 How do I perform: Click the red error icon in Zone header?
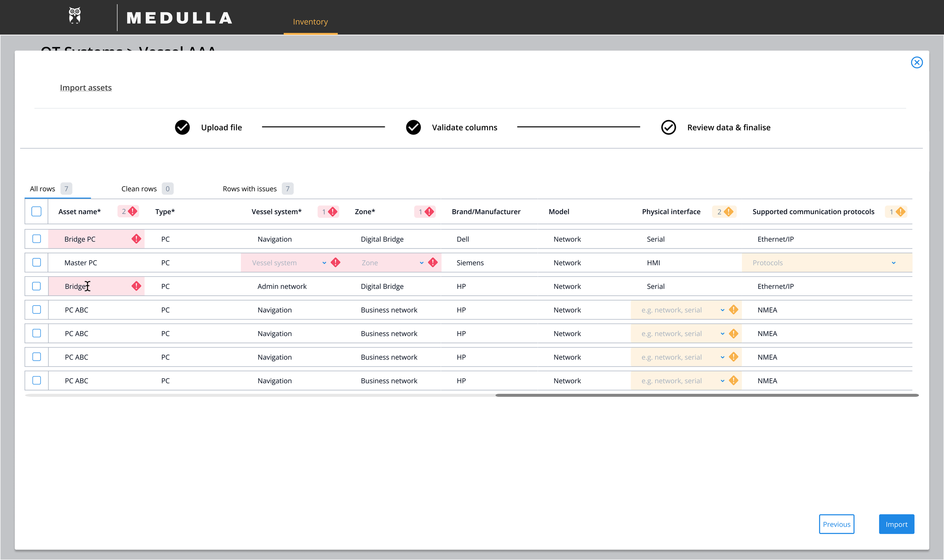coord(429,211)
